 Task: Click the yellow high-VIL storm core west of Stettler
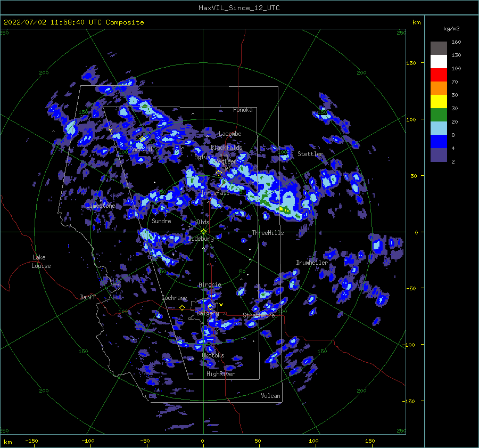(x=284, y=210)
